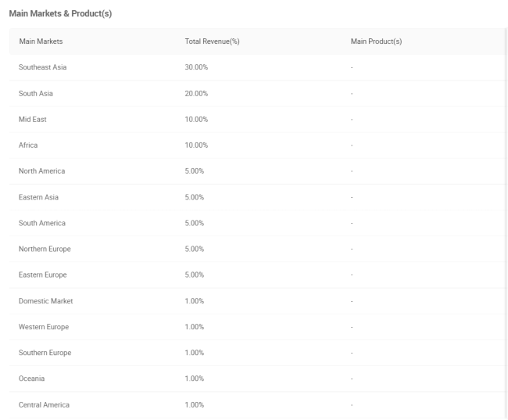Select the North America row label
The height and width of the screenshot is (420, 508).
pyautogui.click(x=41, y=171)
